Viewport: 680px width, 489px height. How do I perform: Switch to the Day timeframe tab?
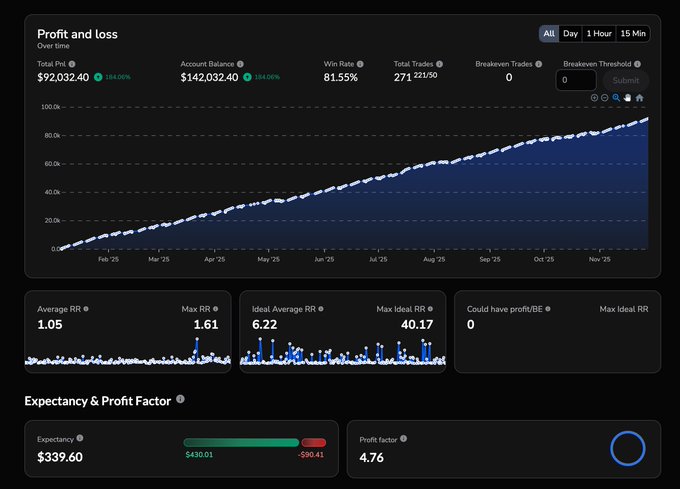(570, 33)
